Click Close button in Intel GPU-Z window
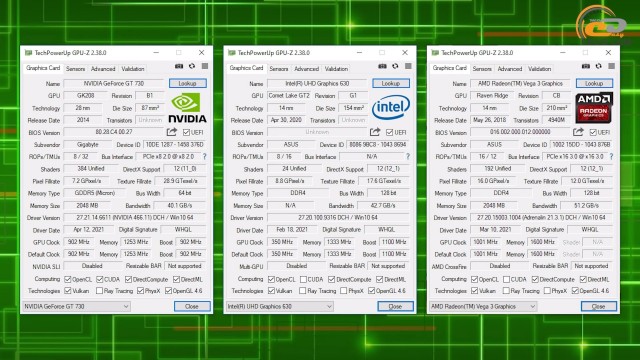The image size is (640, 360). (x=395, y=307)
